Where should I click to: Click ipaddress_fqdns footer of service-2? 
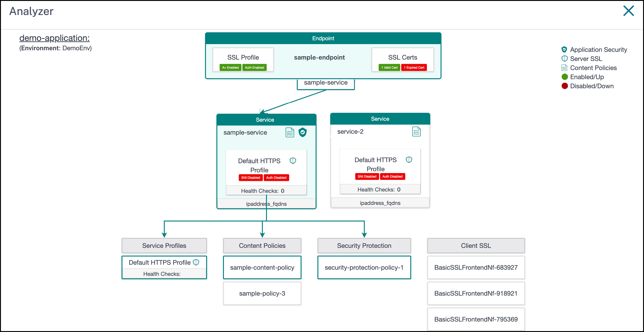[x=380, y=203]
